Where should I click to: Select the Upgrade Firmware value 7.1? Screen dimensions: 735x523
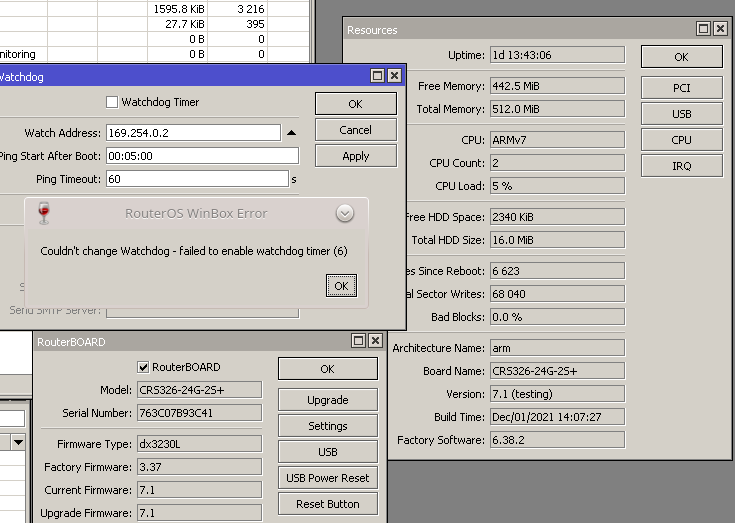pyautogui.click(x=199, y=513)
